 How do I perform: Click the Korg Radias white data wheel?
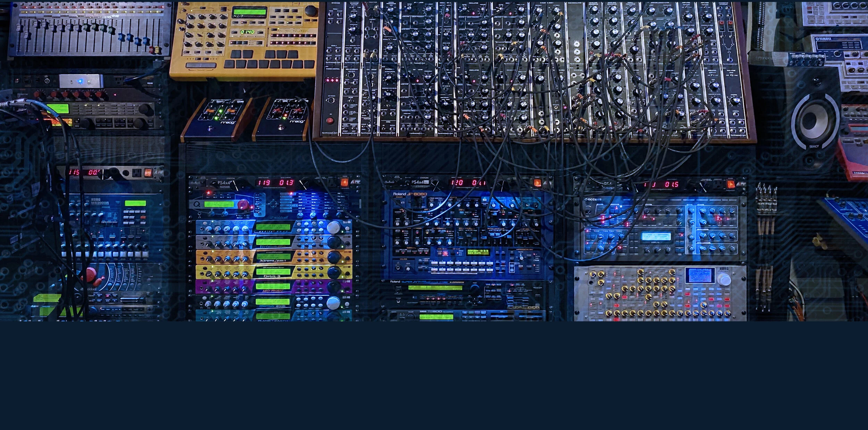(724, 280)
